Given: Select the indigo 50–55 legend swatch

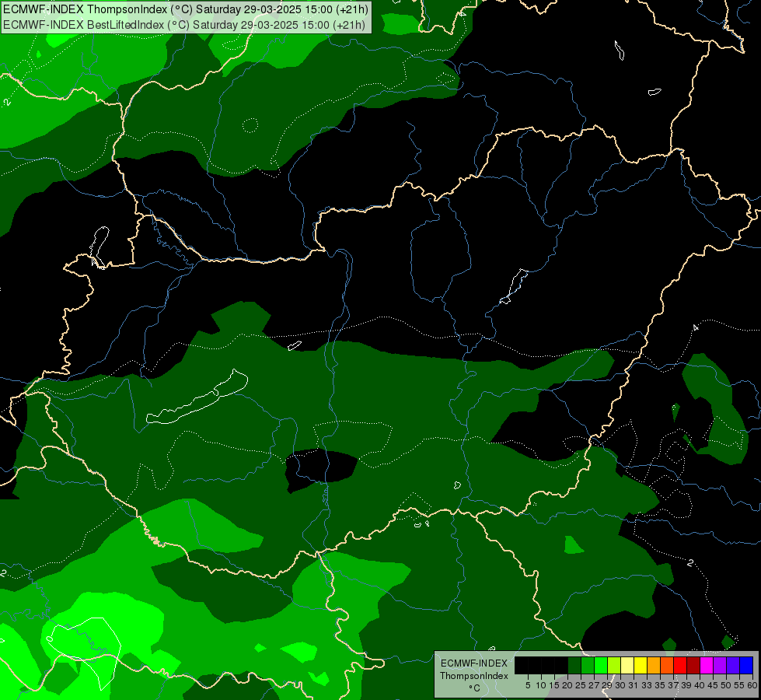Looking at the screenshot, I should pyautogui.click(x=733, y=665).
